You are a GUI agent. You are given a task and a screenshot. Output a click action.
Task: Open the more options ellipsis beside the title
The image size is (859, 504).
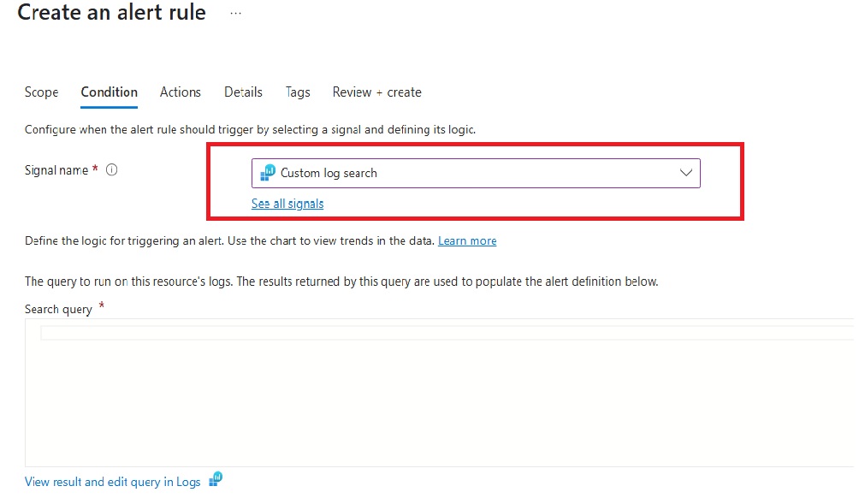[236, 14]
